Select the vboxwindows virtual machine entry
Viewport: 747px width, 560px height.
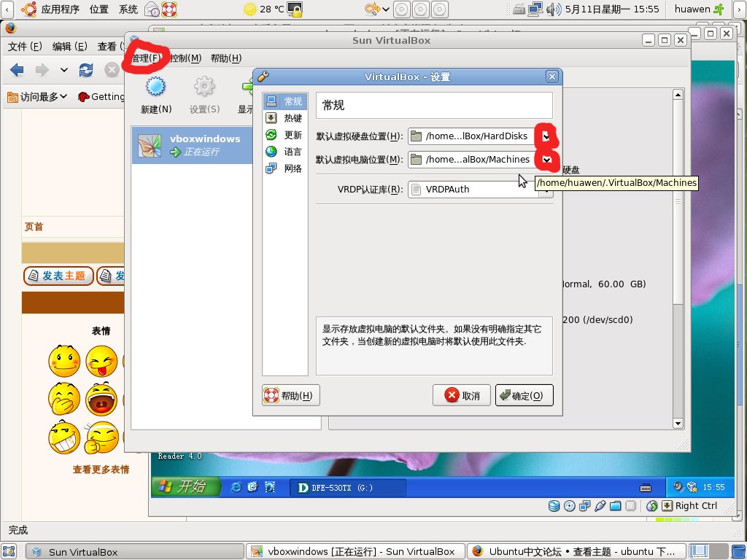pyautogui.click(x=192, y=145)
